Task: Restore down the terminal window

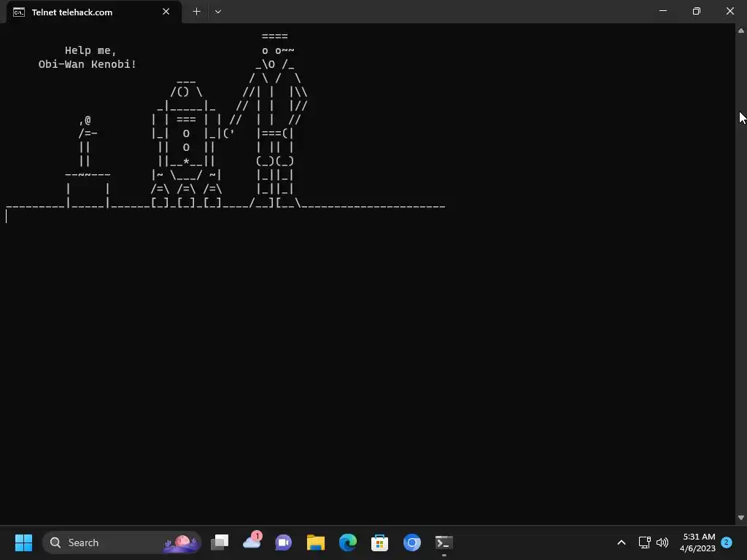Action: [696, 11]
